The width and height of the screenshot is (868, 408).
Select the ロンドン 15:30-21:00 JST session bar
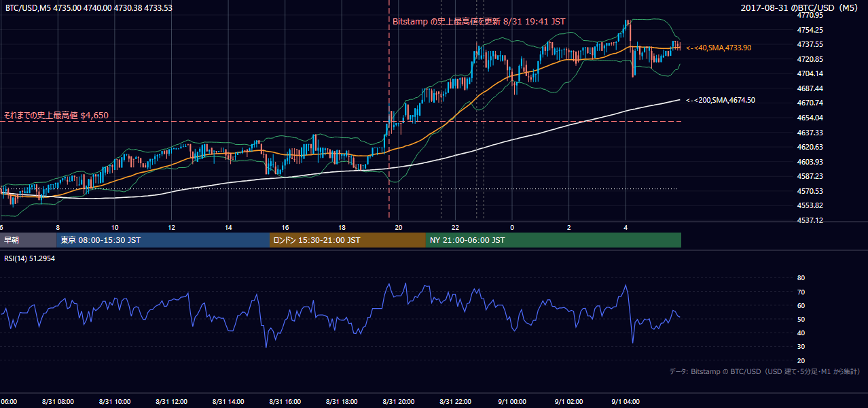[348, 240]
